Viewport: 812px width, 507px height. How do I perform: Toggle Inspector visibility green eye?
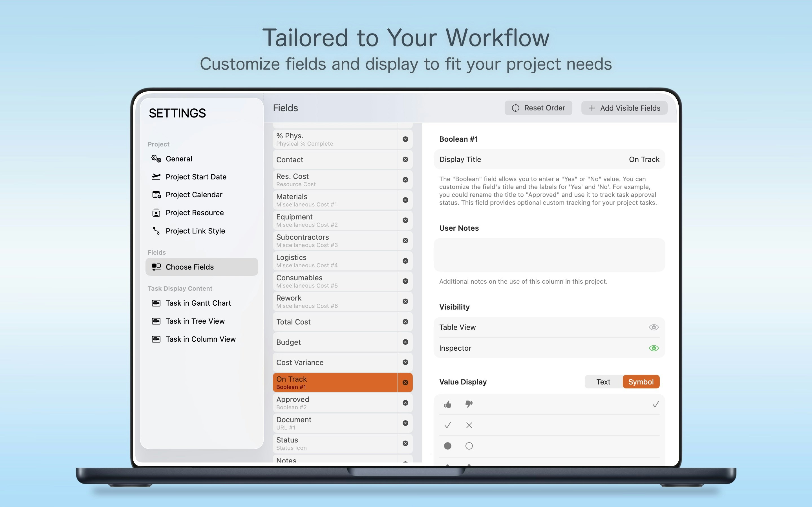point(653,348)
